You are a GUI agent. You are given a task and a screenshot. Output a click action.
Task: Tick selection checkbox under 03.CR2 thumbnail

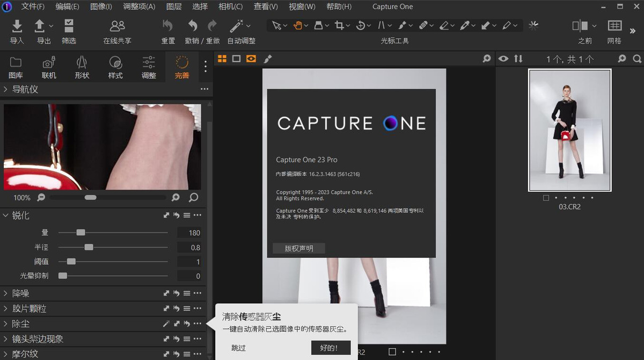pos(546,198)
